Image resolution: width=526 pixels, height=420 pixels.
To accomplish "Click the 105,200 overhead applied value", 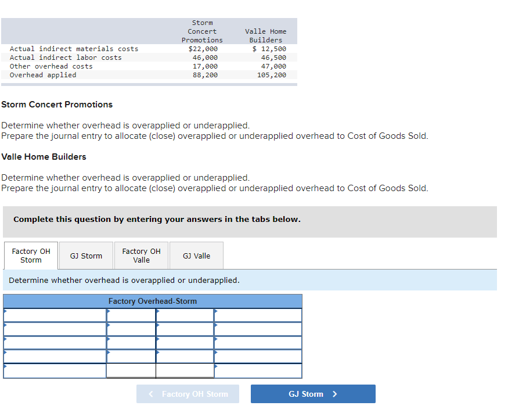I will pyautogui.click(x=272, y=75).
